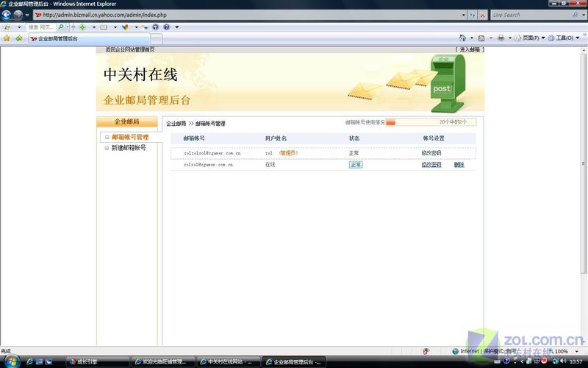Image resolution: width=588 pixels, height=368 pixels.
Task: Switch to 欢迎光临旺铺管理 taskbar window
Action: (163, 361)
